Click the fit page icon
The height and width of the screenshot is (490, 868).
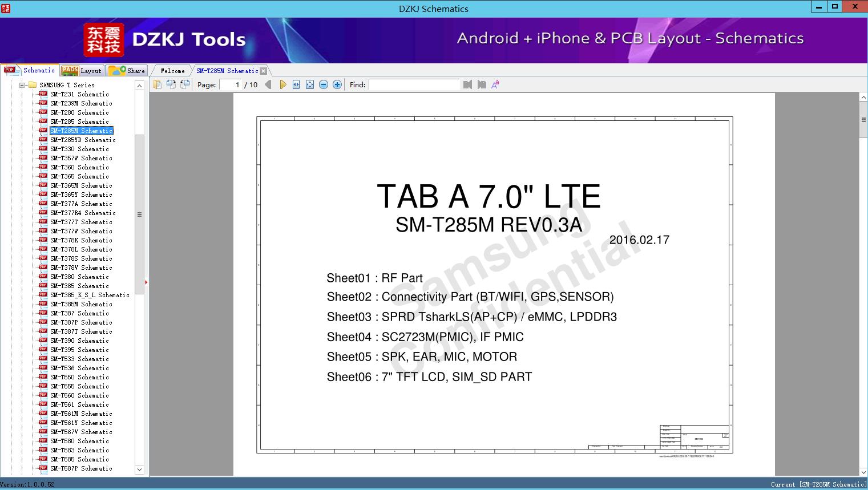(x=310, y=84)
